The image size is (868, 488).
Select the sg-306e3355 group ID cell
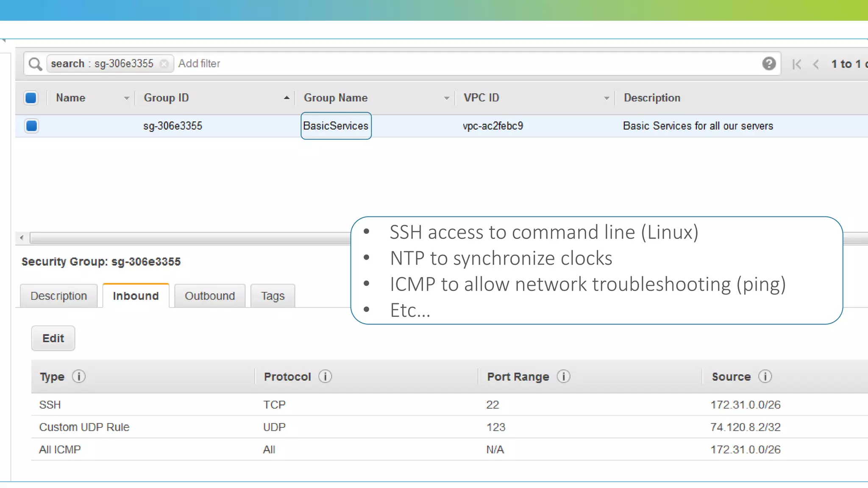click(172, 126)
